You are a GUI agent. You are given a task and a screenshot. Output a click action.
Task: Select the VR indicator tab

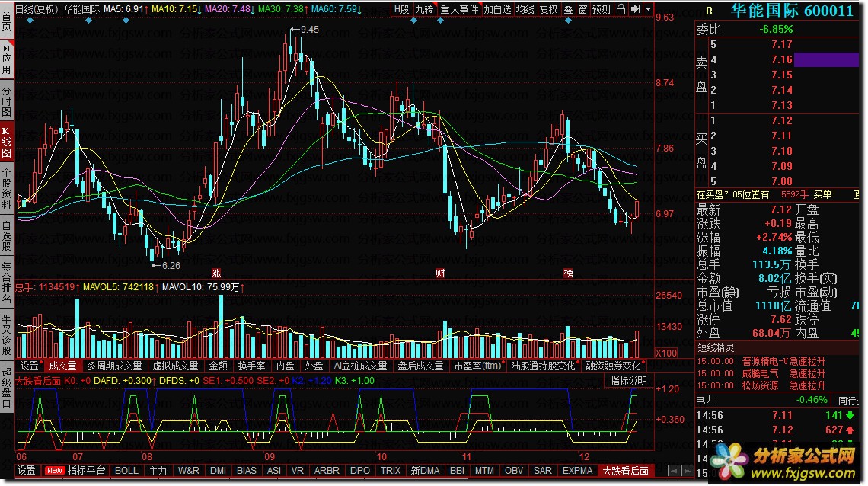coord(298,471)
